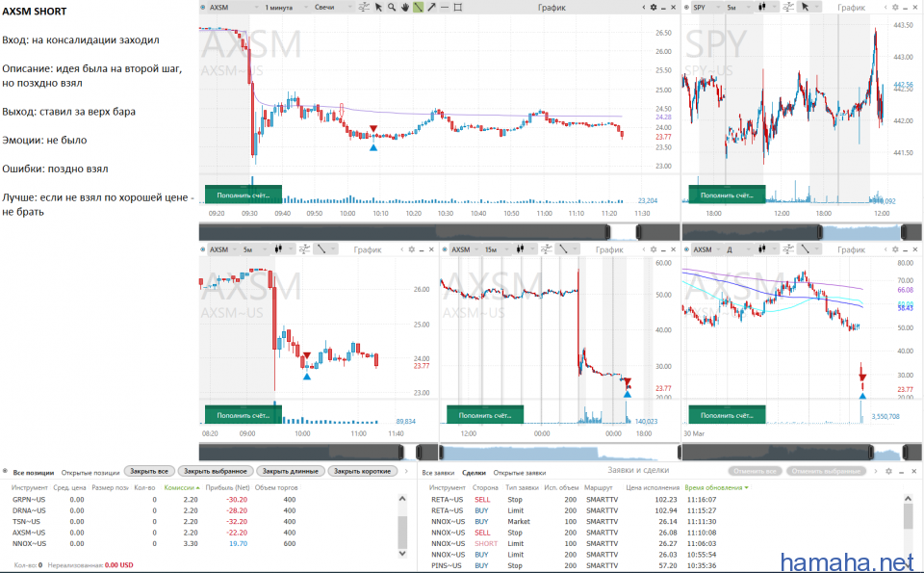Open indicators menu on AXSM 5м chart
This screenshot has height=573, width=924.
coord(304,249)
